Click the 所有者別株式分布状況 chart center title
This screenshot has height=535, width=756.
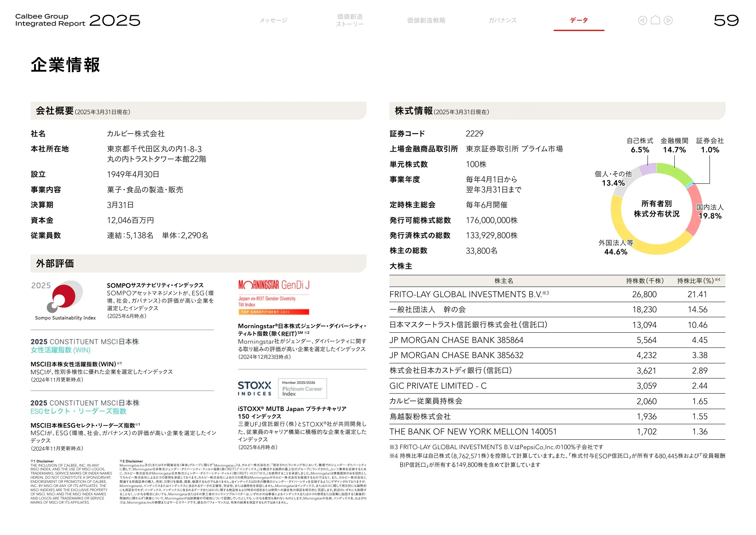point(657,209)
